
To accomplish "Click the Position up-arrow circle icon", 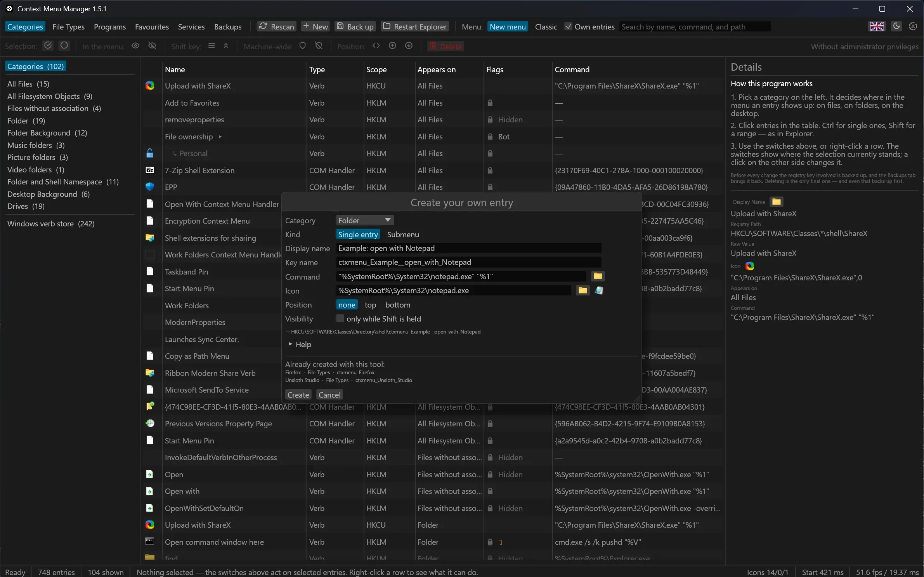I will [x=392, y=46].
